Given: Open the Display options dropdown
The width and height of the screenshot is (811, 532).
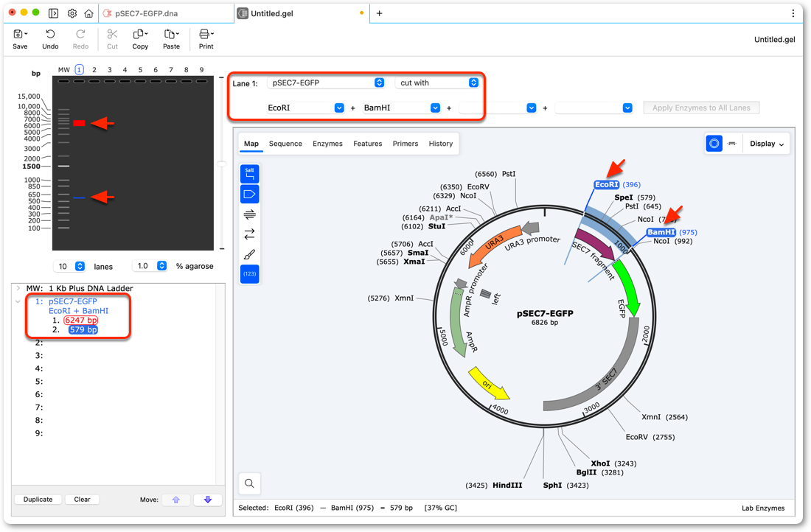Looking at the screenshot, I should 767,144.
